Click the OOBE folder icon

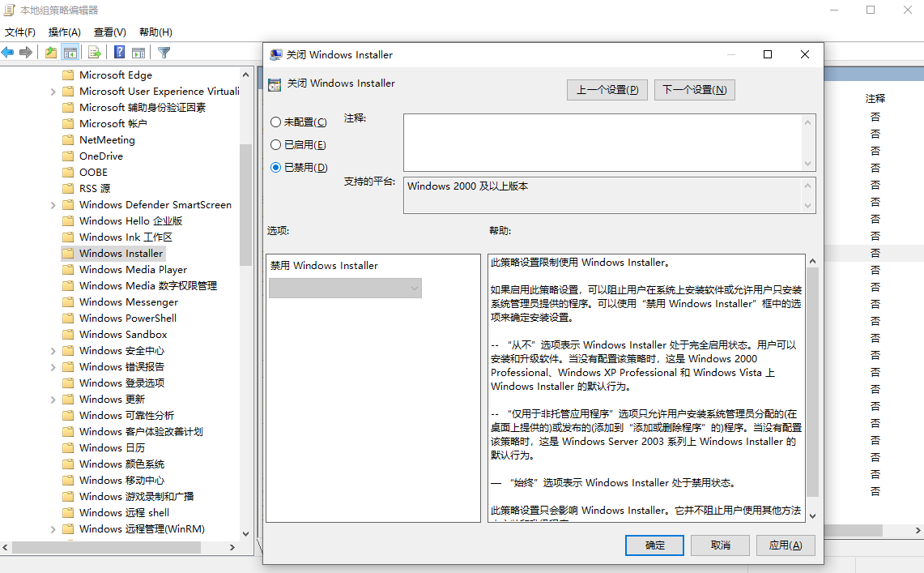pyautogui.click(x=68, y=172)
